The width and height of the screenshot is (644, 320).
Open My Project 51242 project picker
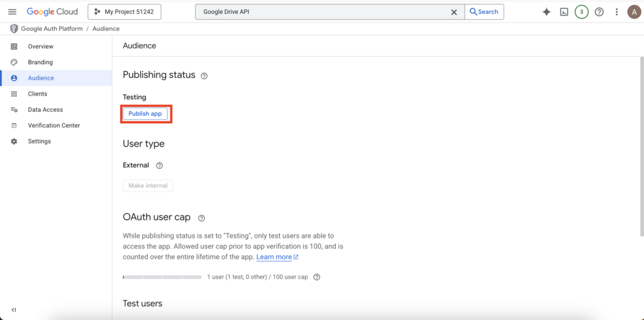pos(125,12)
